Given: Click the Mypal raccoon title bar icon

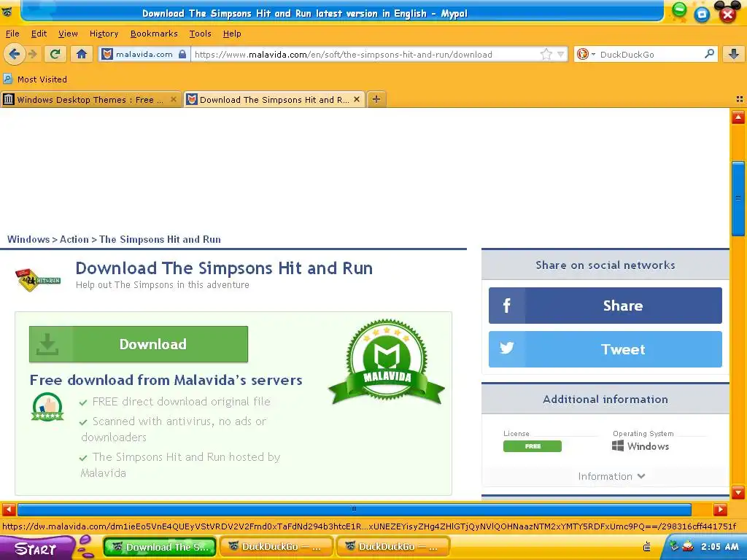Looking at the screenshot, I should pos(7,12).
